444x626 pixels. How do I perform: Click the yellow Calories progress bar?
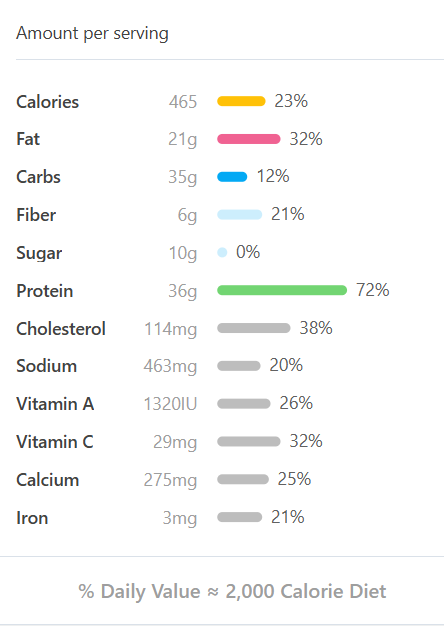click(x=241, y=101)
